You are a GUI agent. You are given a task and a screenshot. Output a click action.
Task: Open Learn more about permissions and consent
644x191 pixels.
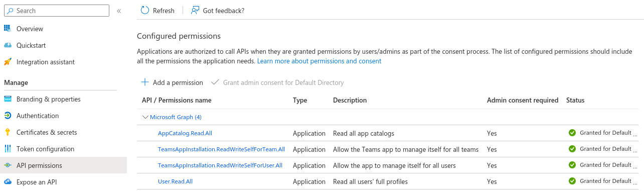coord(319,61)
